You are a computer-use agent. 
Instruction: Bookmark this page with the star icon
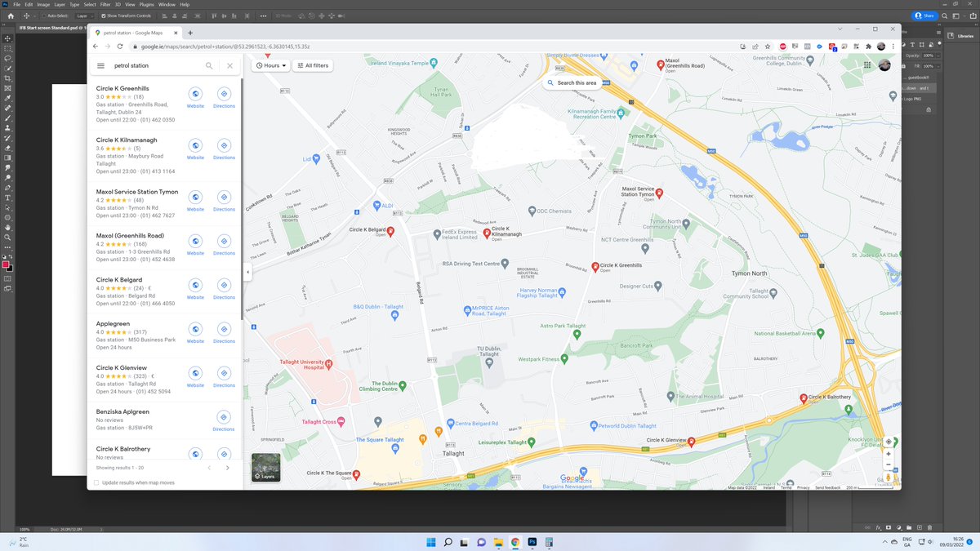(768, 46)
